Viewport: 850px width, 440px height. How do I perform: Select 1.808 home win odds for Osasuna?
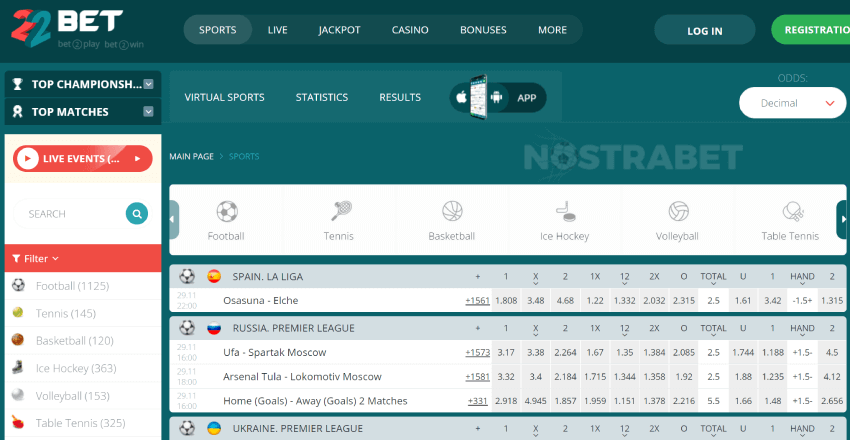click(506, 300)
